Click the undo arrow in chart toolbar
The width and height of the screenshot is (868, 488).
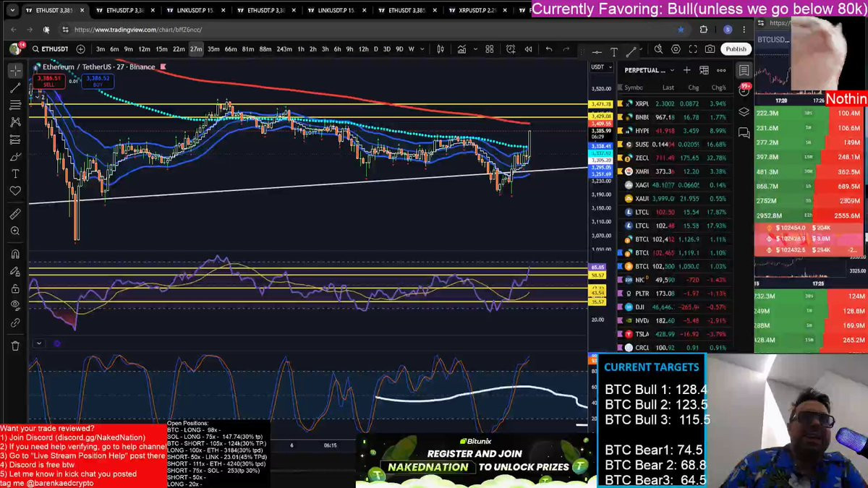(x=549, y=49)
